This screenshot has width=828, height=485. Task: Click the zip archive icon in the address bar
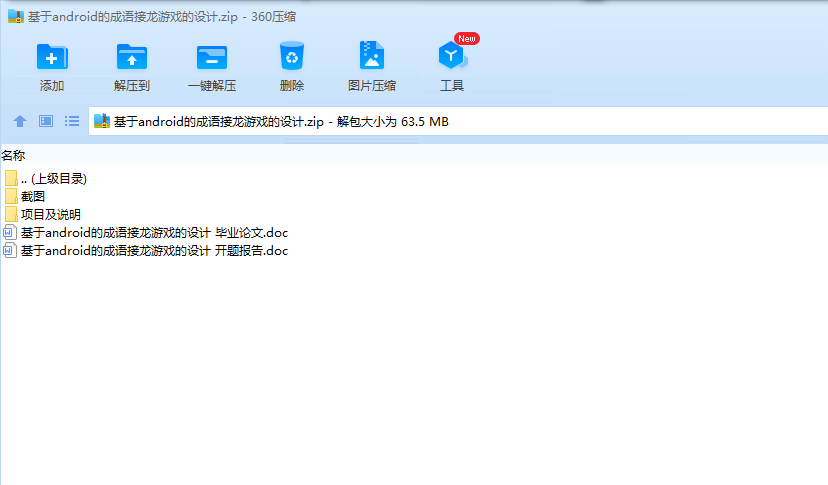101,122
